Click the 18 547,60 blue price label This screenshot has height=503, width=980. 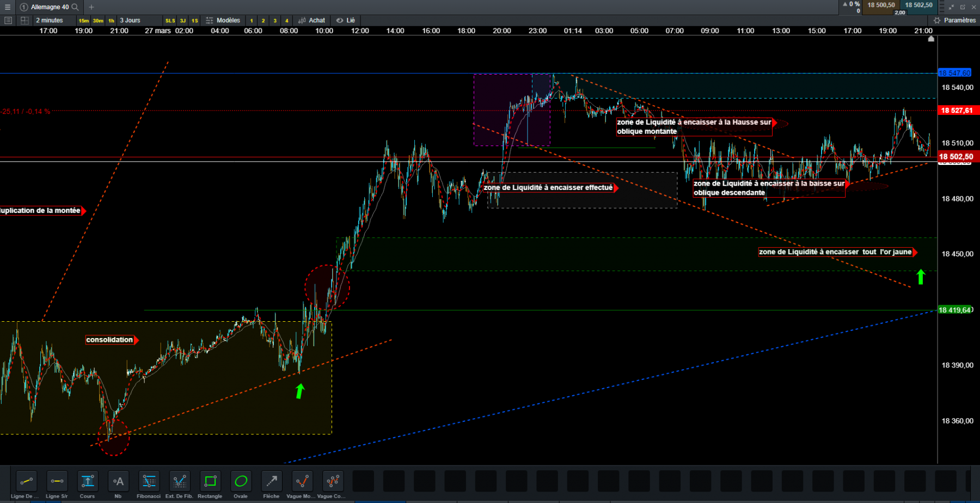954,73
